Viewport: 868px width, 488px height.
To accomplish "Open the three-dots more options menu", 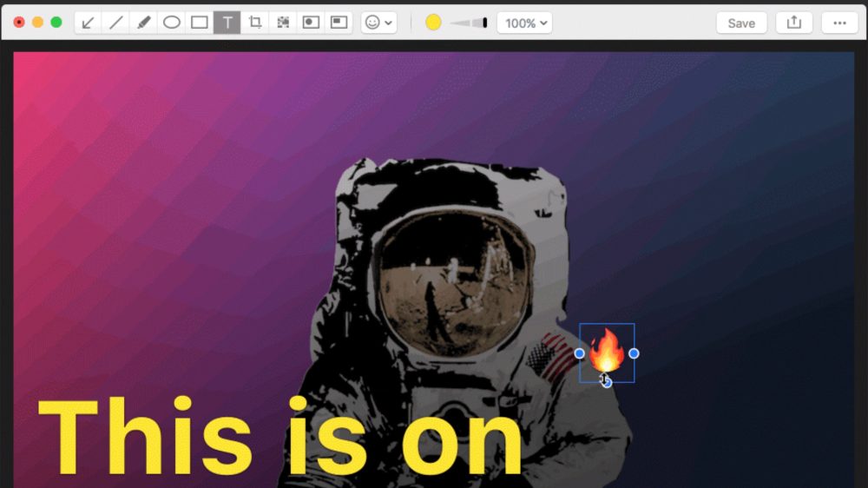I will [839, 23].
